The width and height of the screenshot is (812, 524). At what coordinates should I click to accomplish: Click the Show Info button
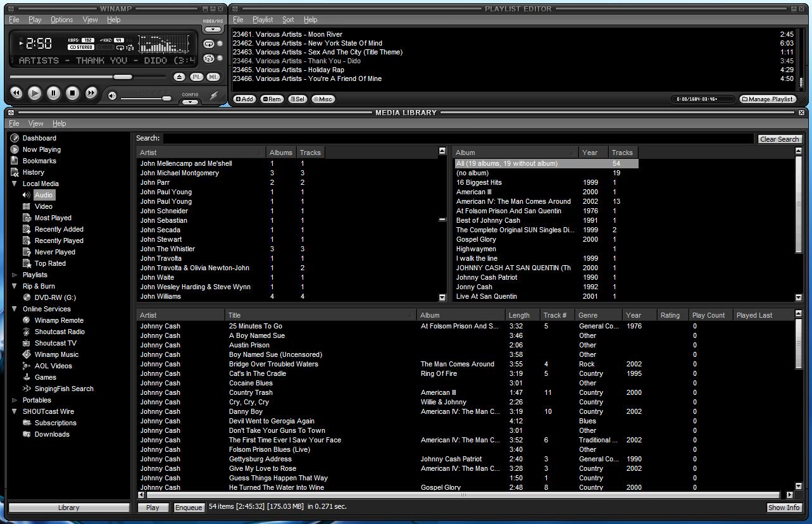(784, 508)
